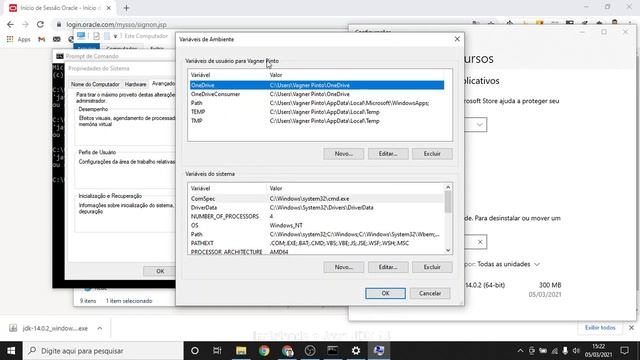This screenshot has height=360, width=640.
Task: Click OK in the System Properties window
Action: pyautogui.click(x=160, y=271)
